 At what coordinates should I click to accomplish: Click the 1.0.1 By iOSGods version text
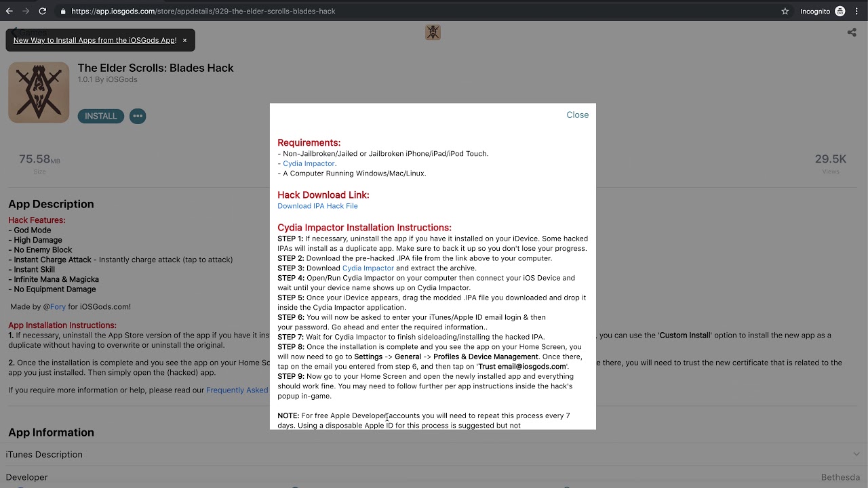coord(107,79)
